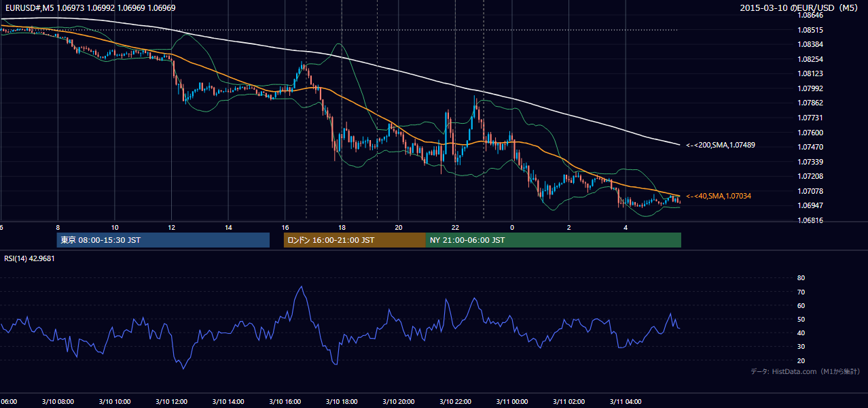Click RSI scale value 80
Viewport: 868px width, 408px height.
tap(801, 278)
